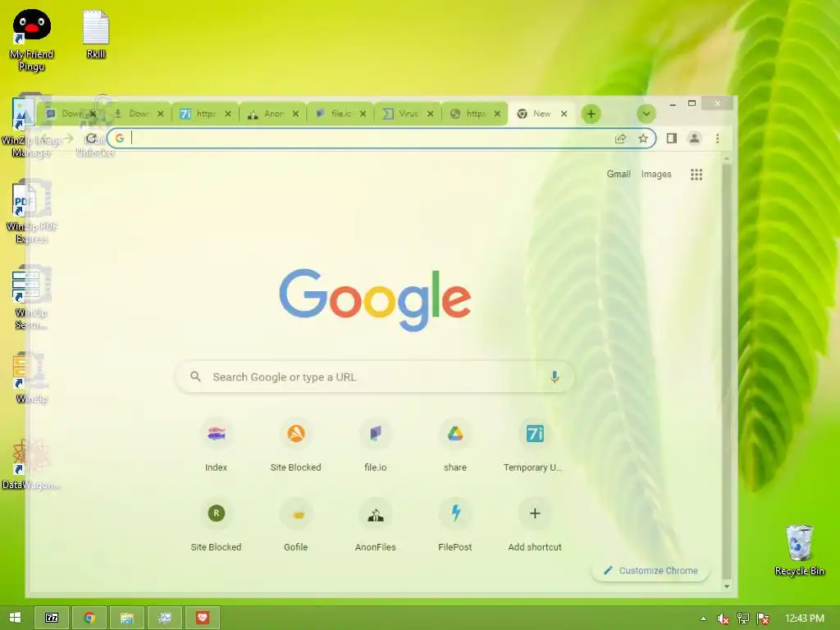Open the Google Drive share shortcut

[454, 445]
